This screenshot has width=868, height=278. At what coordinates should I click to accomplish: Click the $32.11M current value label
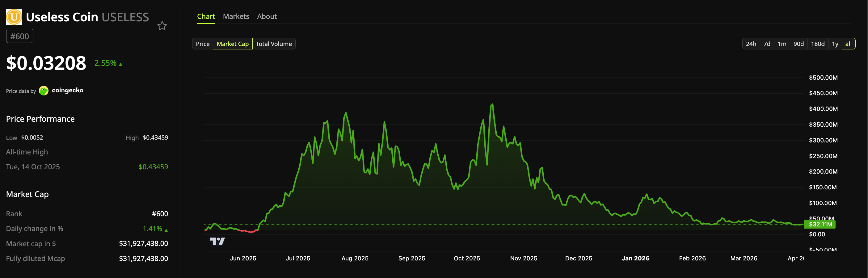pyautogui.click(x=820, y=225)
